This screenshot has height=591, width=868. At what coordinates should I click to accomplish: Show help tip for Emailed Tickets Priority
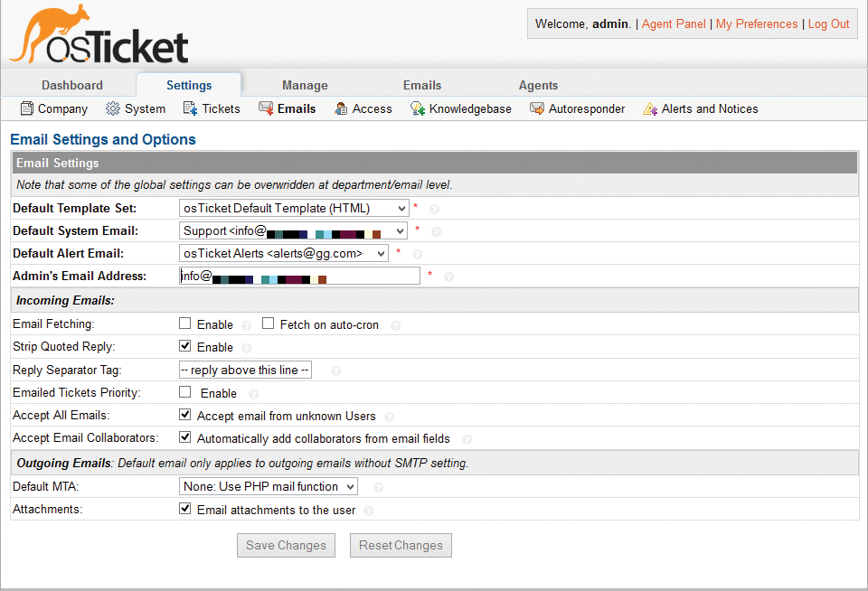[x=253, y=394]
